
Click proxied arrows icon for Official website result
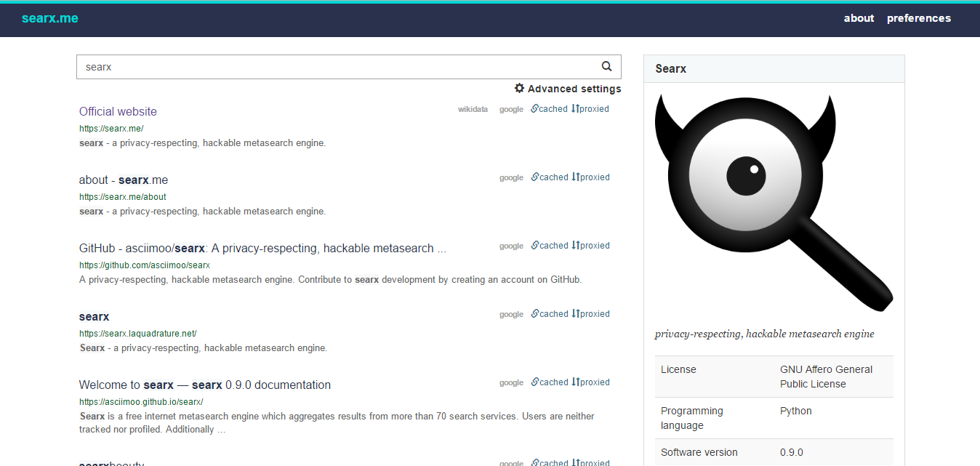pos(575,108)
